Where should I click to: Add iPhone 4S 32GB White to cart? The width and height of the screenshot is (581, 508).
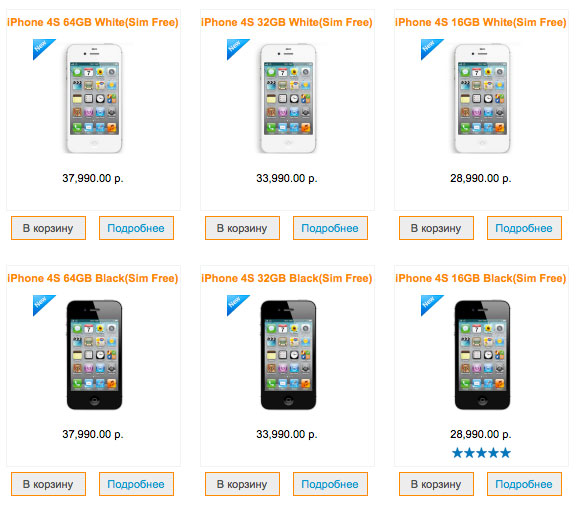tap(242, 228)
